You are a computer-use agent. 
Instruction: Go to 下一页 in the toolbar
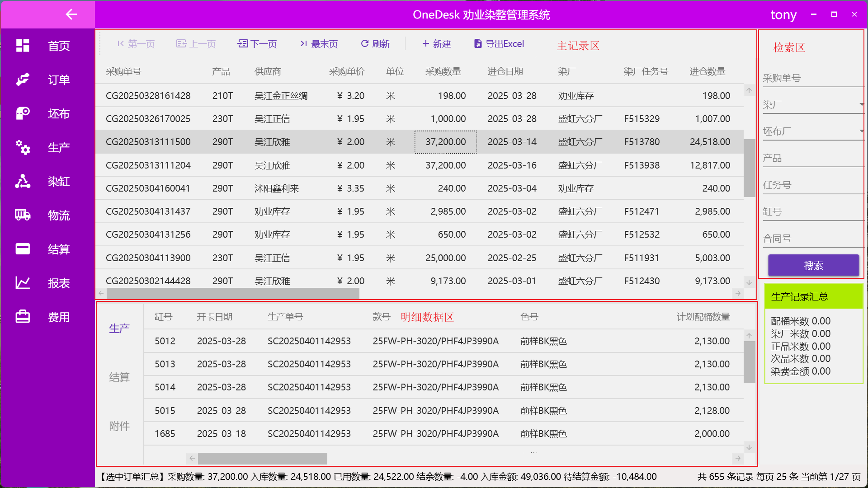(258, 44)
